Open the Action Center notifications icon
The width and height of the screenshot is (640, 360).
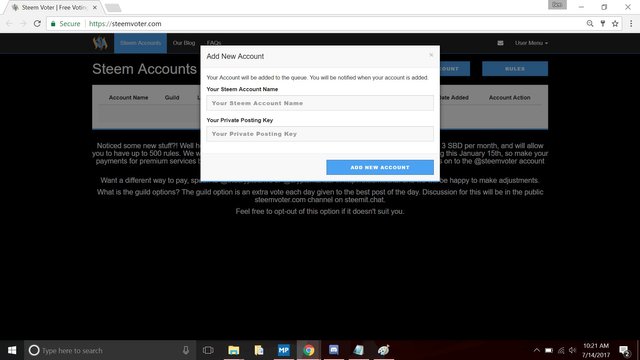coord(624,351)
